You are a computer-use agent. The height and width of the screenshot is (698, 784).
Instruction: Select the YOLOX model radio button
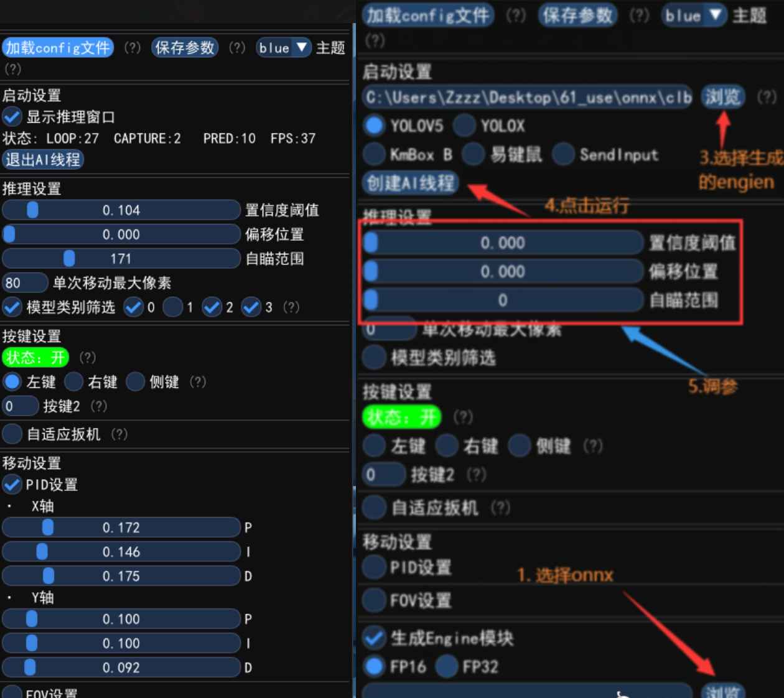tap(464, 126)
